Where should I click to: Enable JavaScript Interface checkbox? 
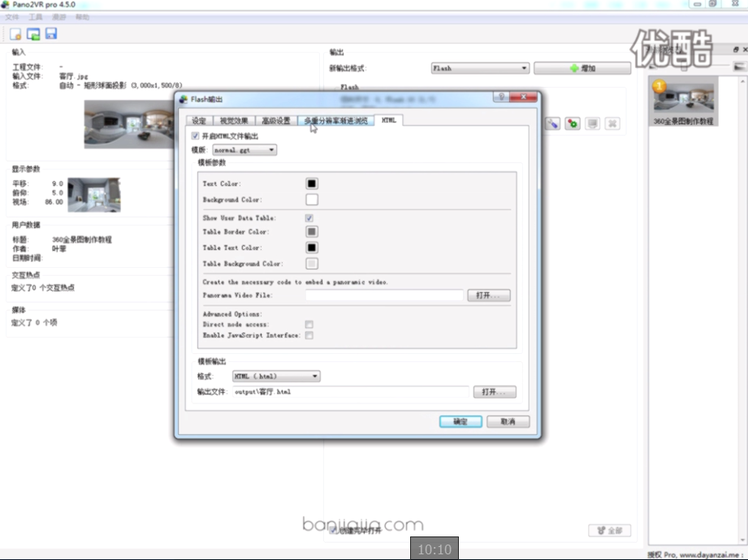pyautogui.click(x=309, y=335)
